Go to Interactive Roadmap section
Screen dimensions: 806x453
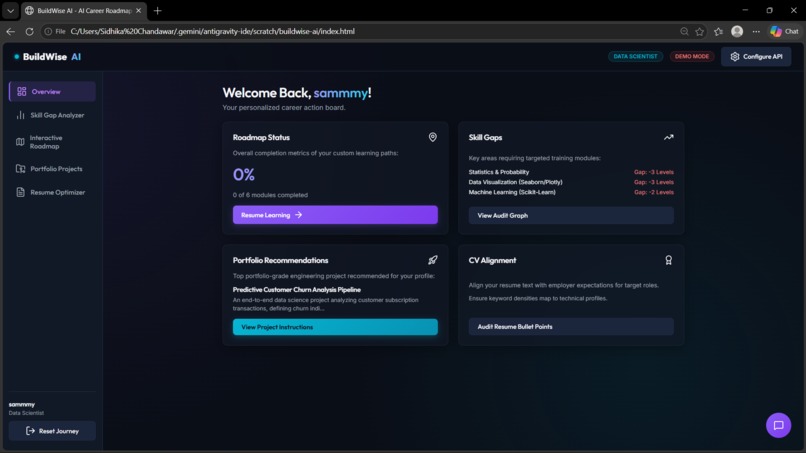(52, 142)
